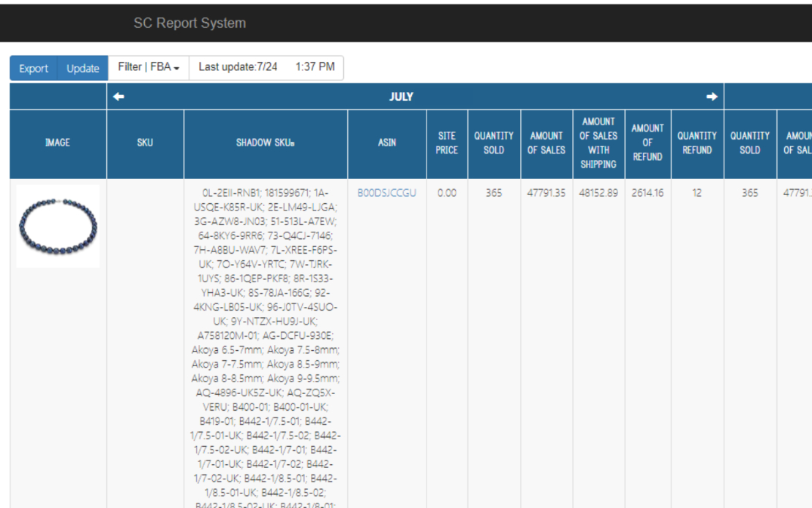The width and height of the screenshot is (812, 508).
Task: Select the sales amount 47791.35
Action: [546, 193]
